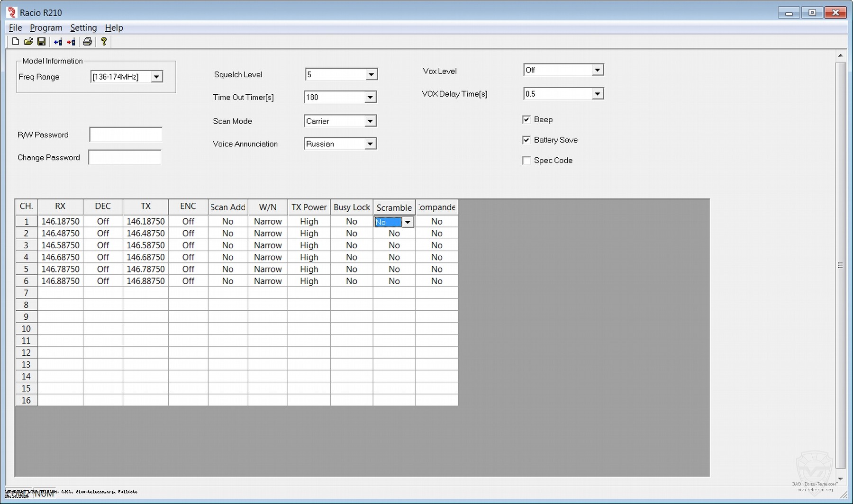853x504 pixels.
Task: Open the Setting menu
Action: pyautogui.click(x=83, y=27)
